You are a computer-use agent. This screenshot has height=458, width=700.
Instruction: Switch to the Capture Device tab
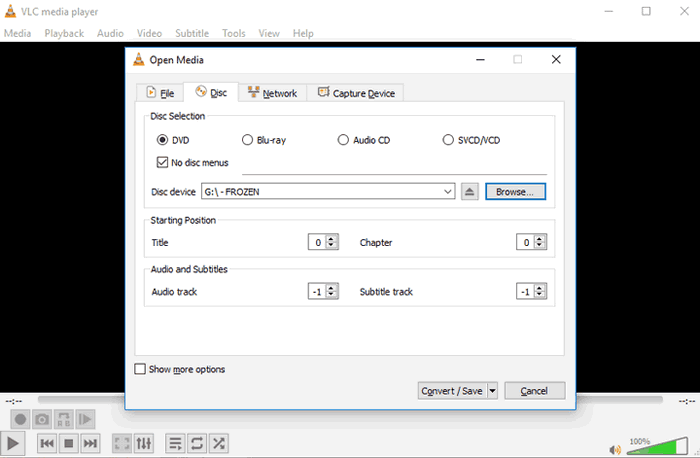coord(356,93)
